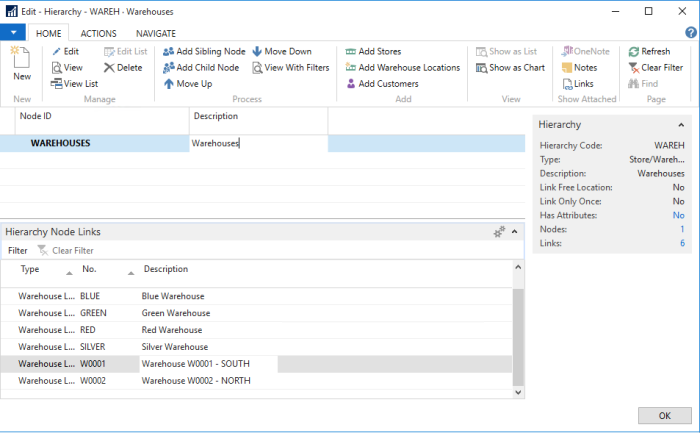
Task: Click the node links vertical scrollbar
Action: click(517, 330)
